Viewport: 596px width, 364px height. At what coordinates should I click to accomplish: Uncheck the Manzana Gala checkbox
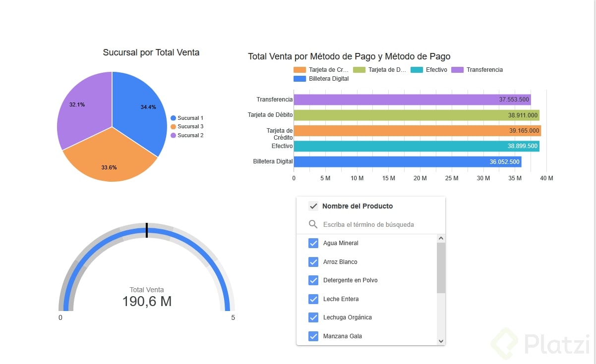313,336
